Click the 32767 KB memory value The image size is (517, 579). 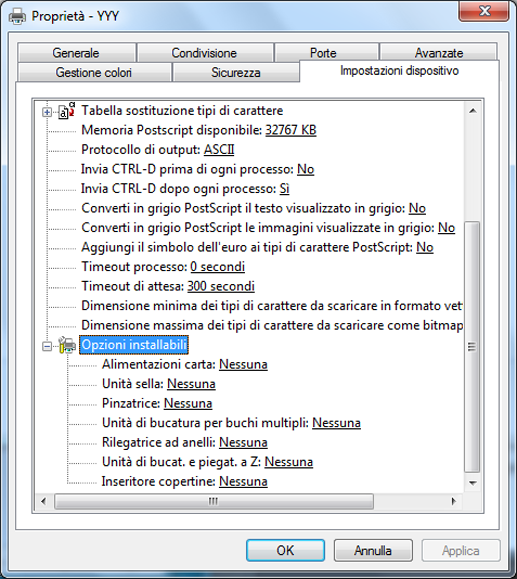pyautogui.click(x=291, y=130)
